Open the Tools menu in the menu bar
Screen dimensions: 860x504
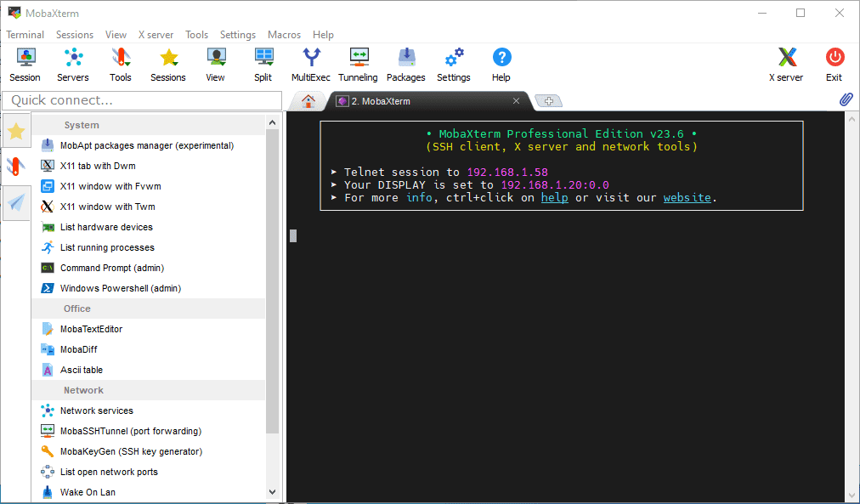click(x=197, y=35)
